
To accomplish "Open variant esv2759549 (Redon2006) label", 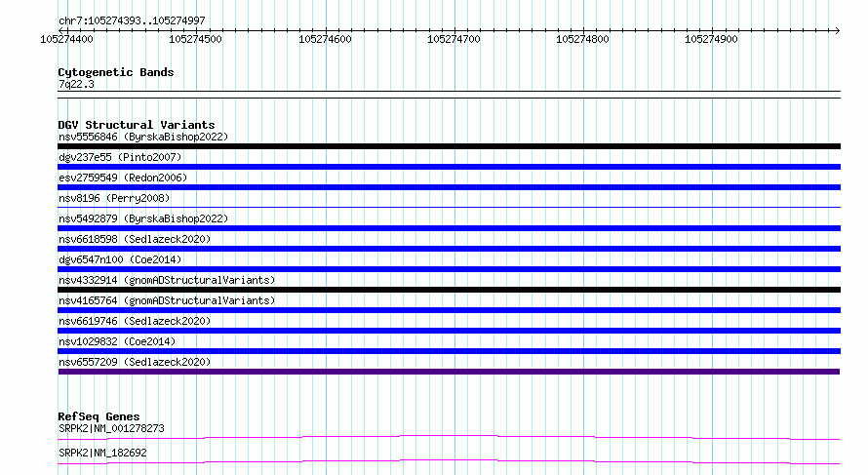I will pyautogui.click(x=123, y=178).
